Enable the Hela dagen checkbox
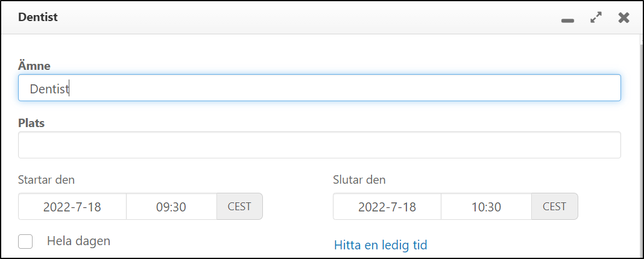Image resolution: width=644 pixels, height=259 pixels. (x=25, y=242)
